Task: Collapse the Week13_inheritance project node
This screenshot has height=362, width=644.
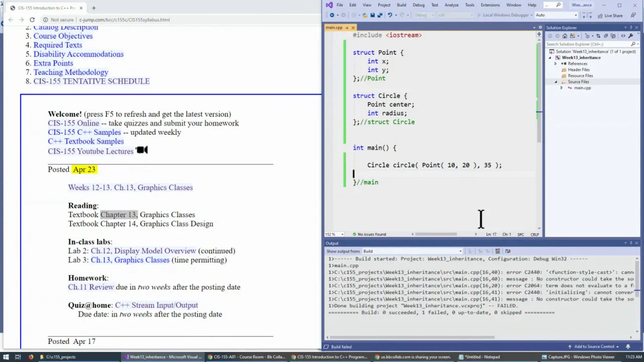Action: [550, 58]
